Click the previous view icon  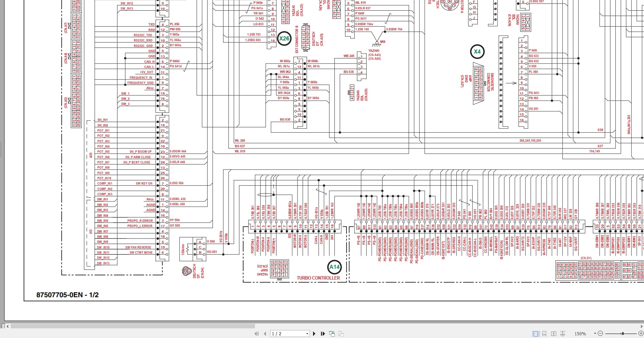(332, 334)
